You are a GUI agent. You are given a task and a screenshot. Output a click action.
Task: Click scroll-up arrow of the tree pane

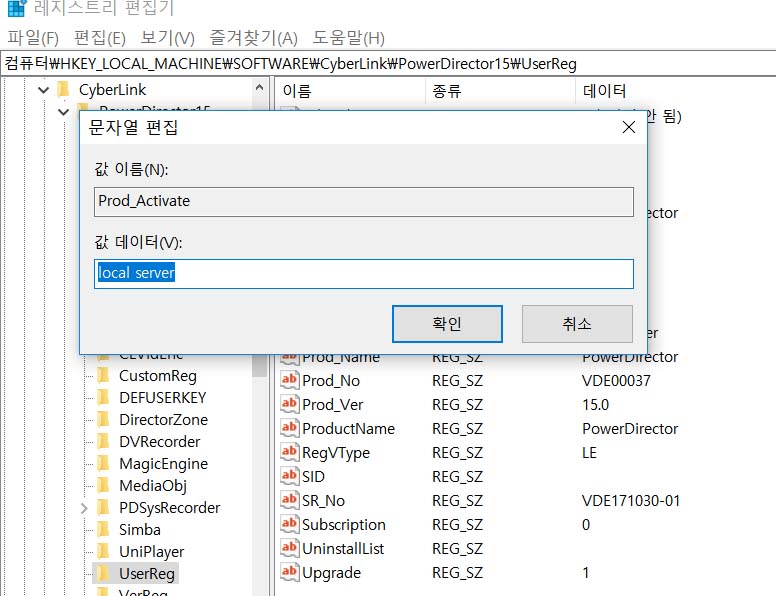(x=259, y=88)
